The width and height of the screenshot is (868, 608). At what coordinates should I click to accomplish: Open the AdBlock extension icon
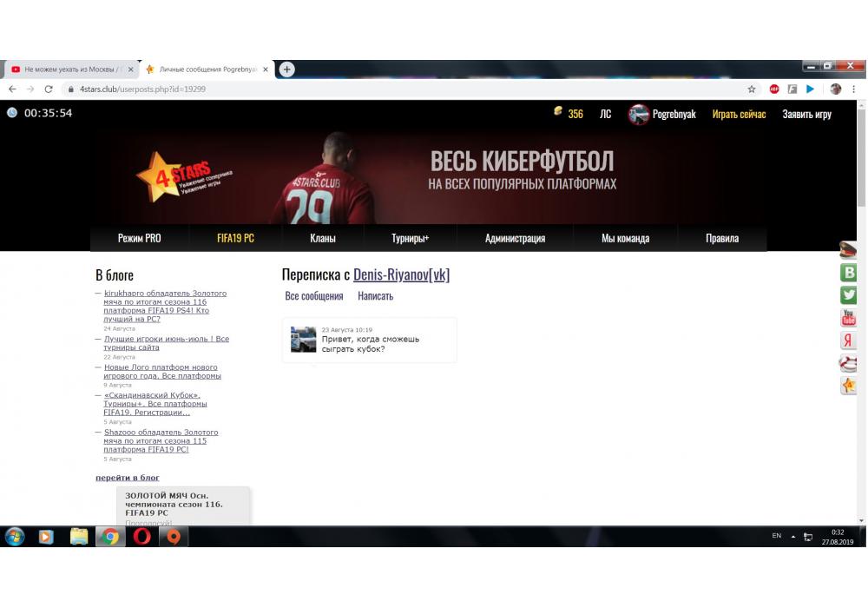coord(774,89)
